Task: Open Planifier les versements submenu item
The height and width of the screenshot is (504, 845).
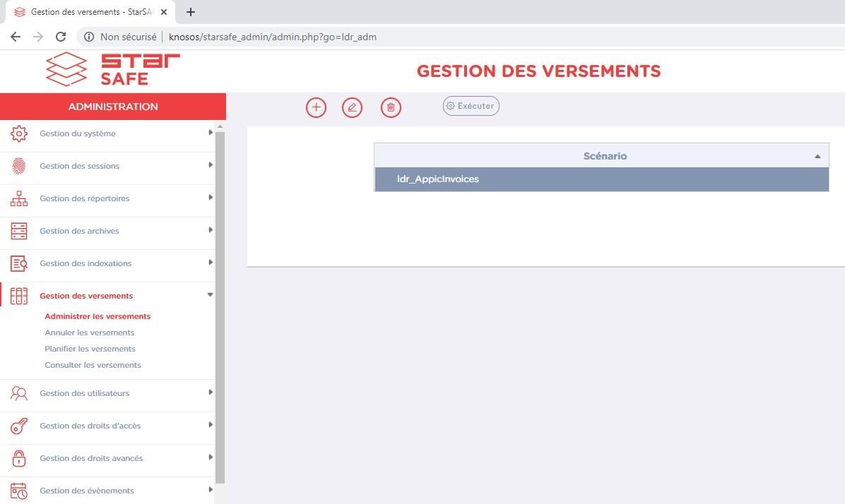Action: [x=90, y=349]
